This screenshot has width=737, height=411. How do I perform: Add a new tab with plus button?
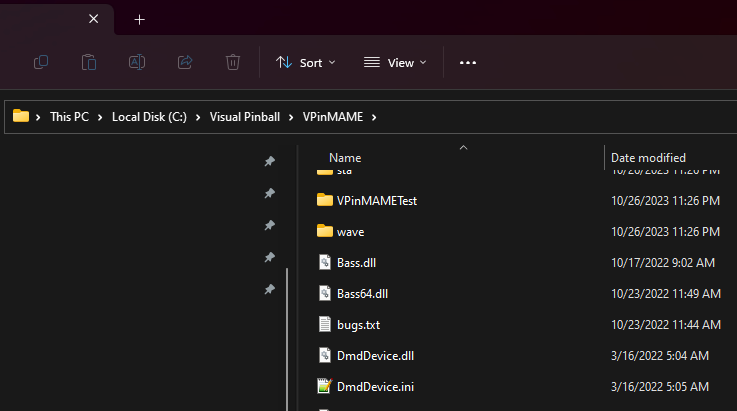click(x=140, y=19)
